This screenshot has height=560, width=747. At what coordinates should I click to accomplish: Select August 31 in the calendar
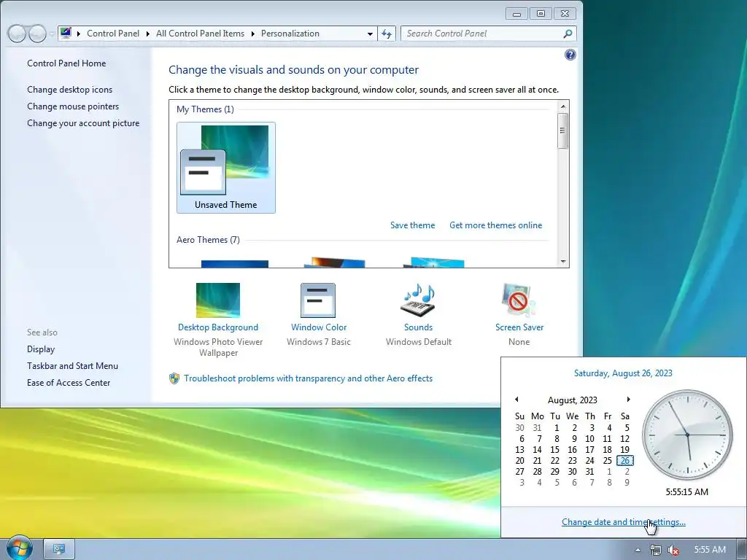tap(589, 472)
